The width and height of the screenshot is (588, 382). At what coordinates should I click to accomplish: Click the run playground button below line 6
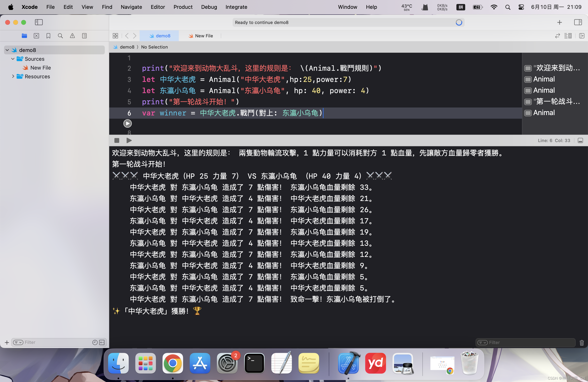pos(127,123)
